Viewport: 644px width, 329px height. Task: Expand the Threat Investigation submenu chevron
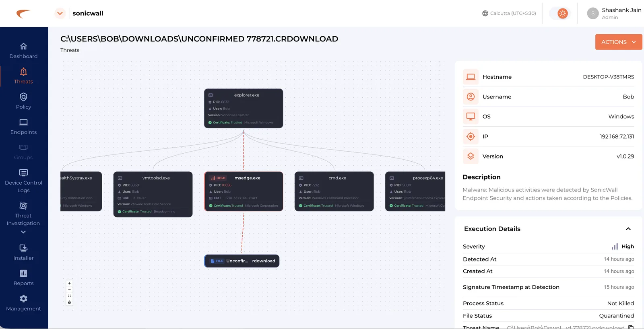[23, 232]
